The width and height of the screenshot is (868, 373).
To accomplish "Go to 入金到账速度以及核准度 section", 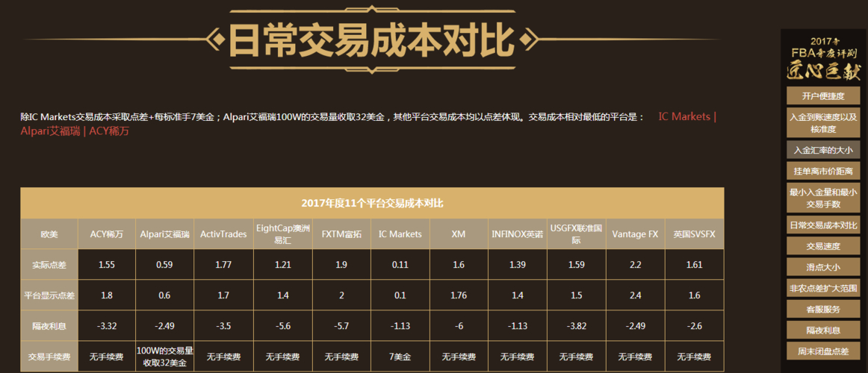I will click(x=822, y=123).
